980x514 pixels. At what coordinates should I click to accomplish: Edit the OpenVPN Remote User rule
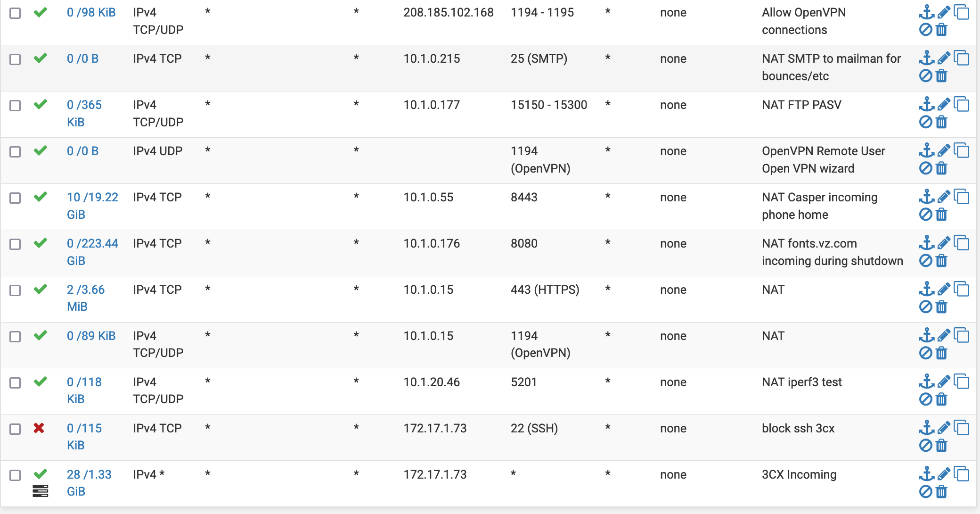click(944, 150)
